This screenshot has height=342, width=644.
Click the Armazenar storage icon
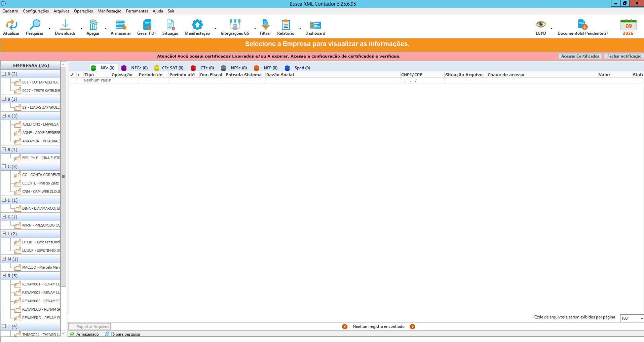click(121, 25)
